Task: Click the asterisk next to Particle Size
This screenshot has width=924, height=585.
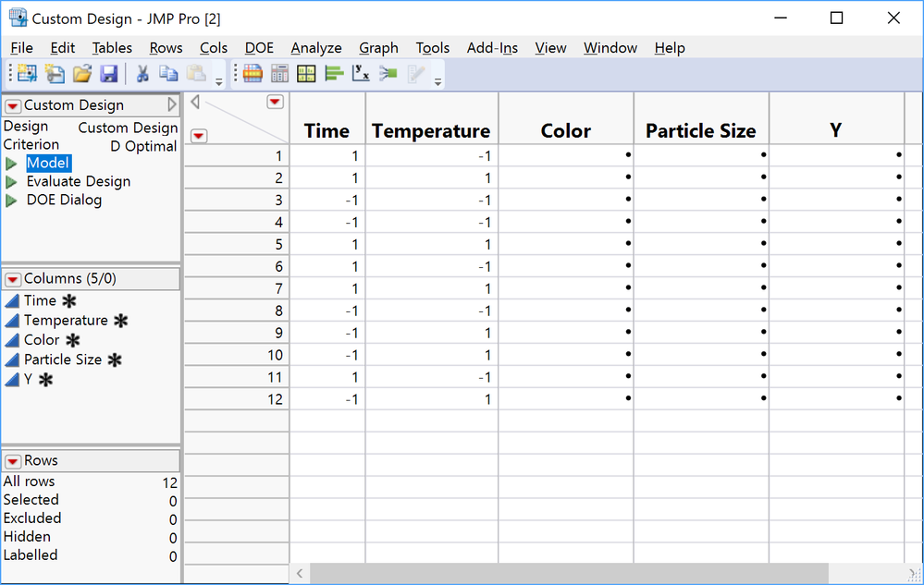Action: click(x=115, y=360)
